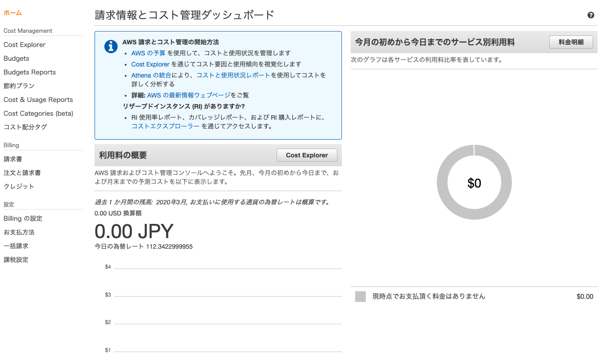Go to 節約プラン in the sidebar
Image resolution: width=606 pixels, height=364 pixels.
pos(19,86)
